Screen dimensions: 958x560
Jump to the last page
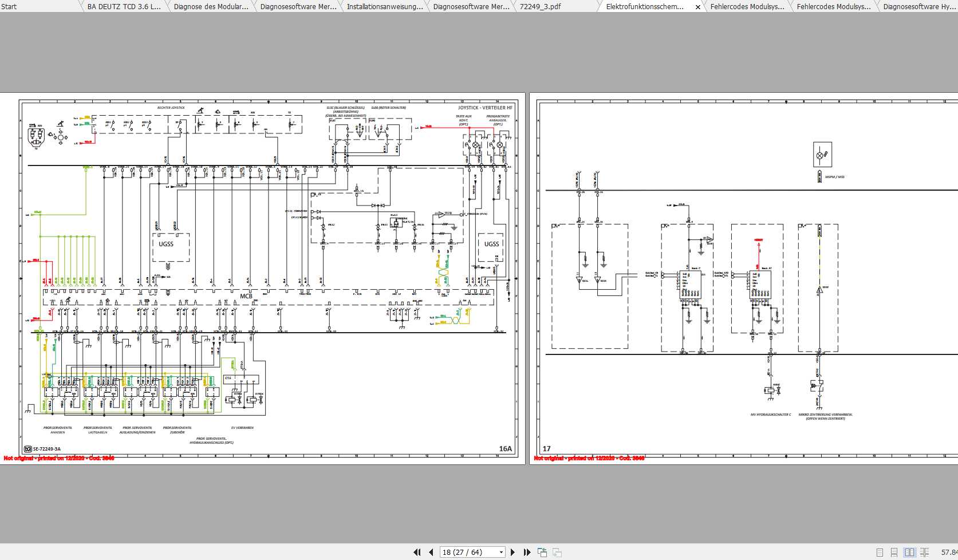[x=527, y=553]
